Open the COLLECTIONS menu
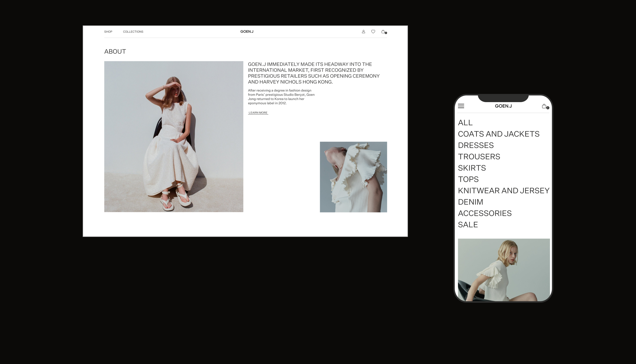 click(x=133, y=32)
